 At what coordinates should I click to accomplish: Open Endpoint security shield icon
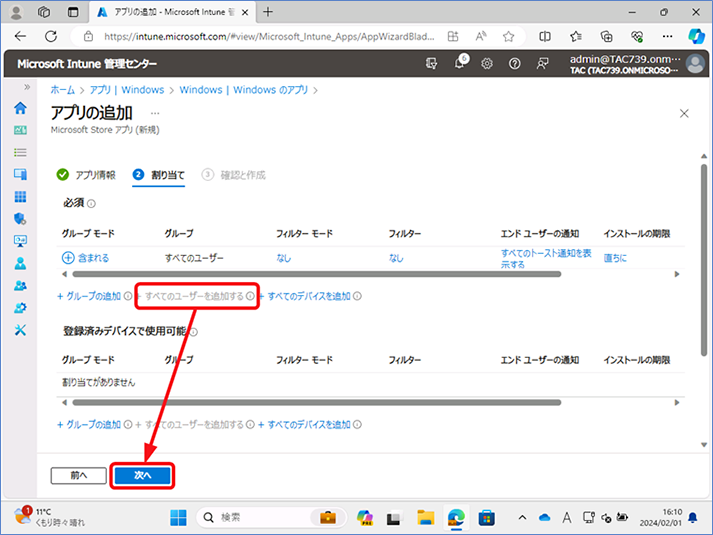[x=20, y=219]
